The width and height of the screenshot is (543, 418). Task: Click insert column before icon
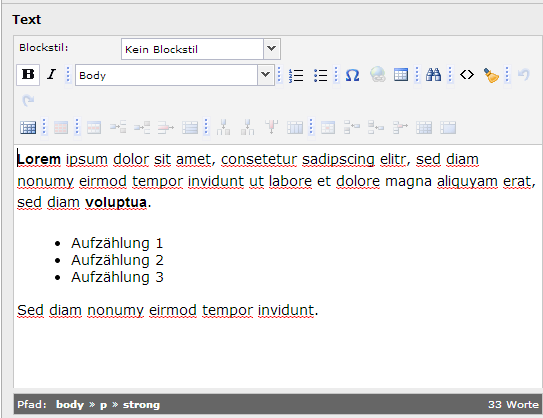223,127
